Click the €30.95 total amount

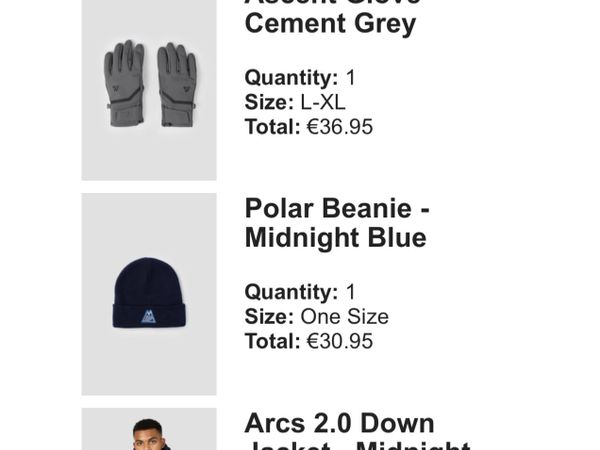coord(339,341)
